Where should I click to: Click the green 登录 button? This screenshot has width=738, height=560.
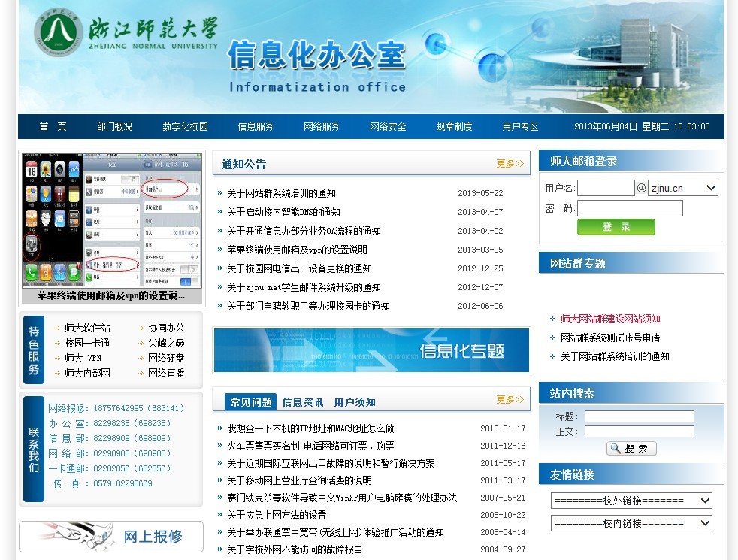616,227
